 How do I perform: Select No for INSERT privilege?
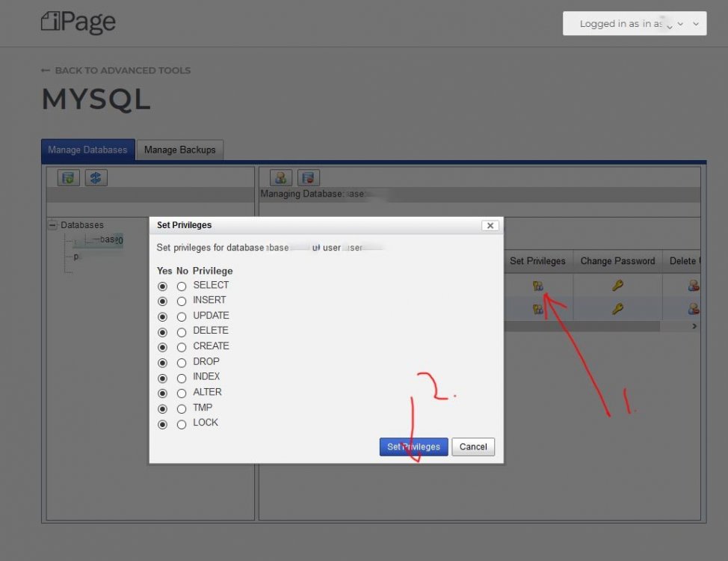pos(182,301)
